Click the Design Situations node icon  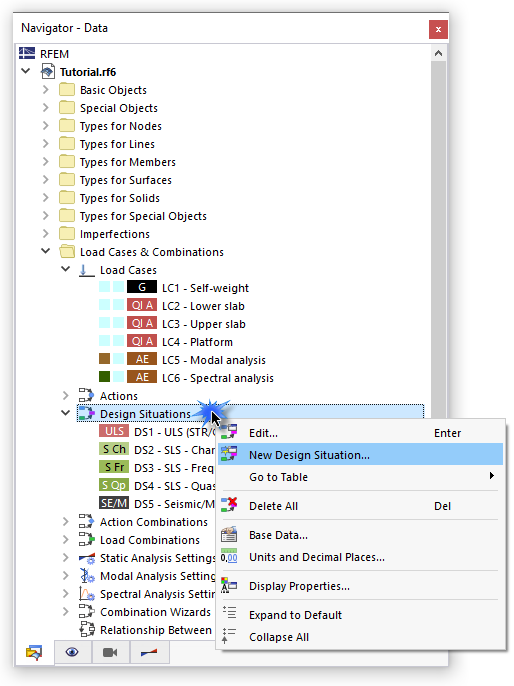[86, 413]
